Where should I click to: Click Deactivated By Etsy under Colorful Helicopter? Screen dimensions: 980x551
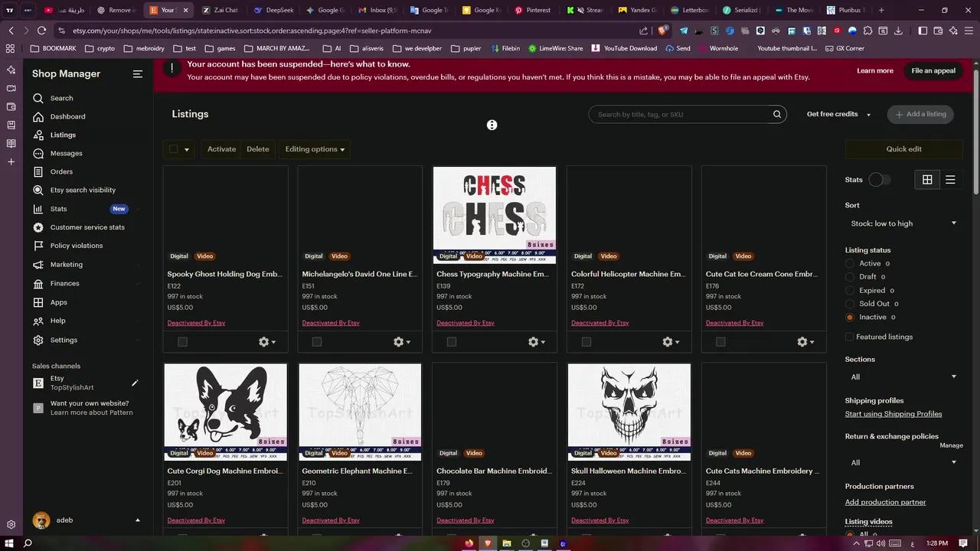(x=599, y=323)
